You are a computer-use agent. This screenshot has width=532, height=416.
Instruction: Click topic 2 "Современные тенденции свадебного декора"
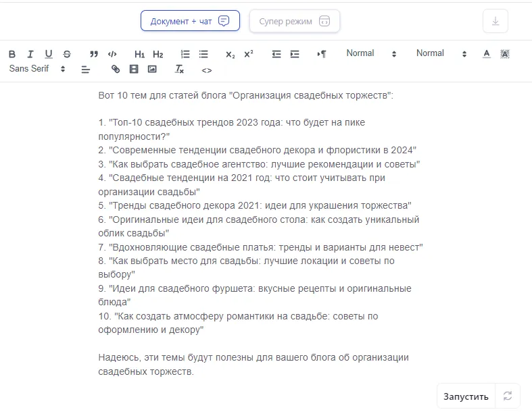(257, 150)
